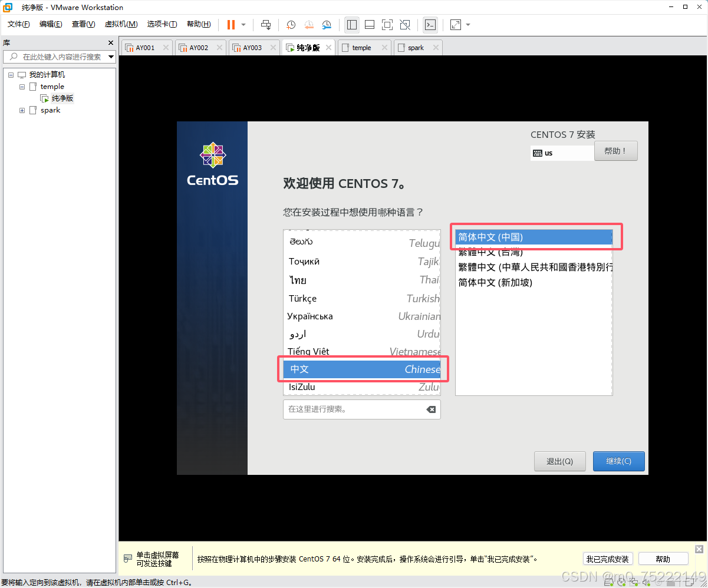Screen dimensions: 708x588
Task: Pause the virtual machine using the orange pause icon
Action: (230, 25)
